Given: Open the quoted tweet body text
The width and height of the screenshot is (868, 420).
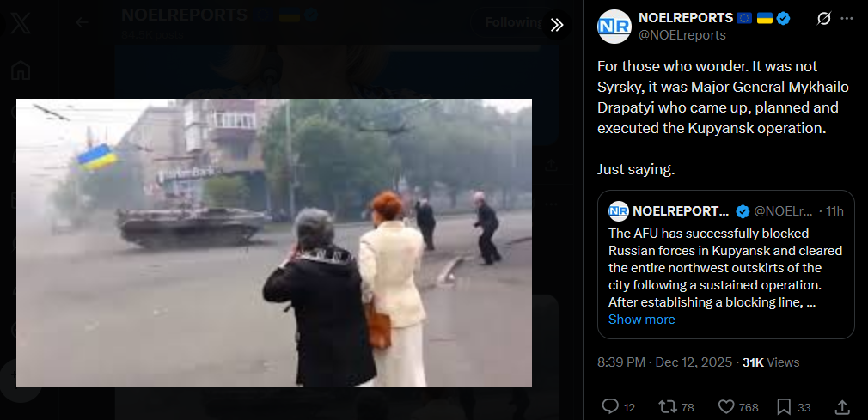Looking at the screenshot, I should (725, 268).
